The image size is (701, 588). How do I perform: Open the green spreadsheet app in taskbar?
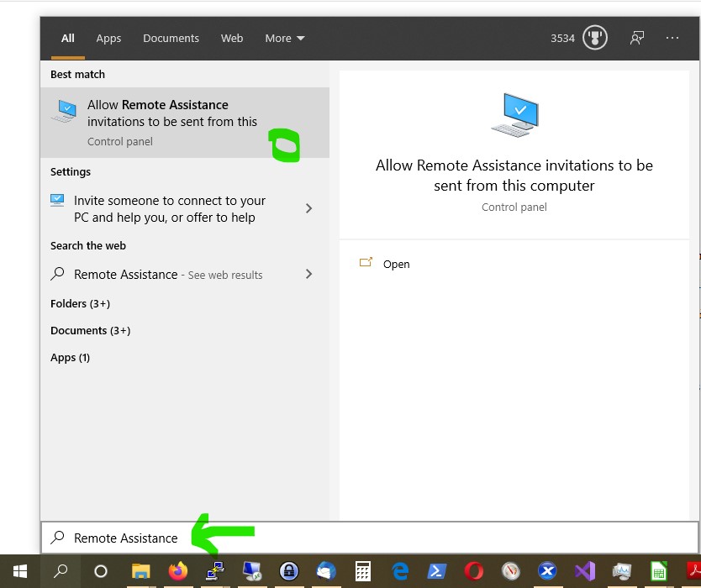coord(658,571)
